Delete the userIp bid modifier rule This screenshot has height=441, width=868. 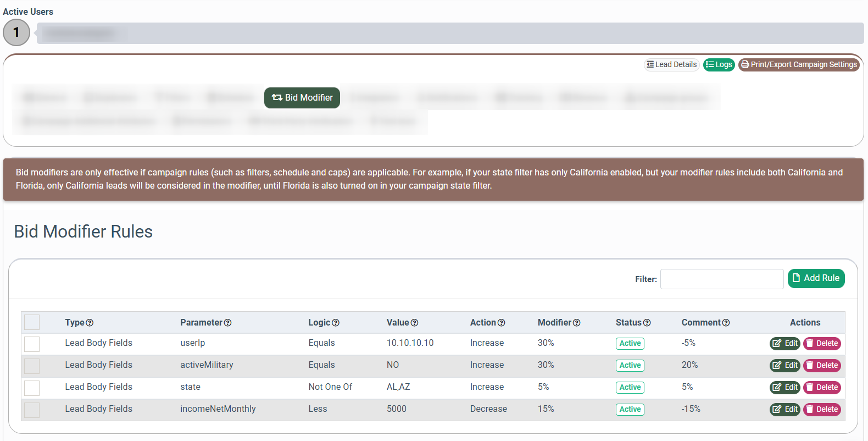pos(822,343)
